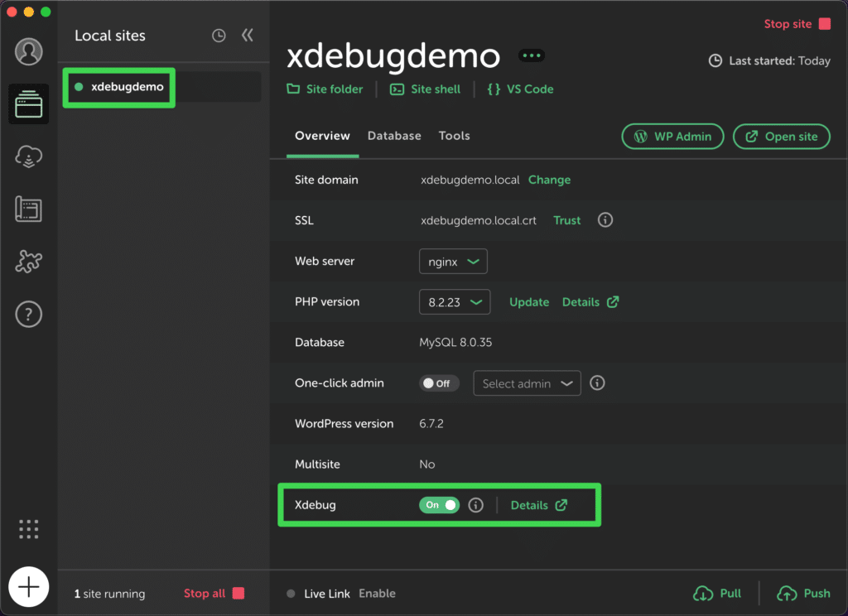Viewport: 848px width, 616px height.
Task: Click the Stop all text link
Action: tap(205, 594)
